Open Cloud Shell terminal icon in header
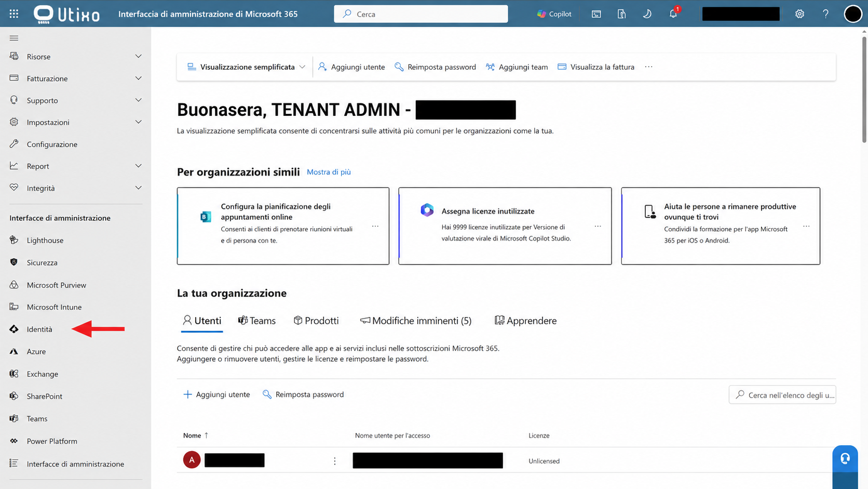Viewport: 868px width, 489px height. (x=596, y=14)
